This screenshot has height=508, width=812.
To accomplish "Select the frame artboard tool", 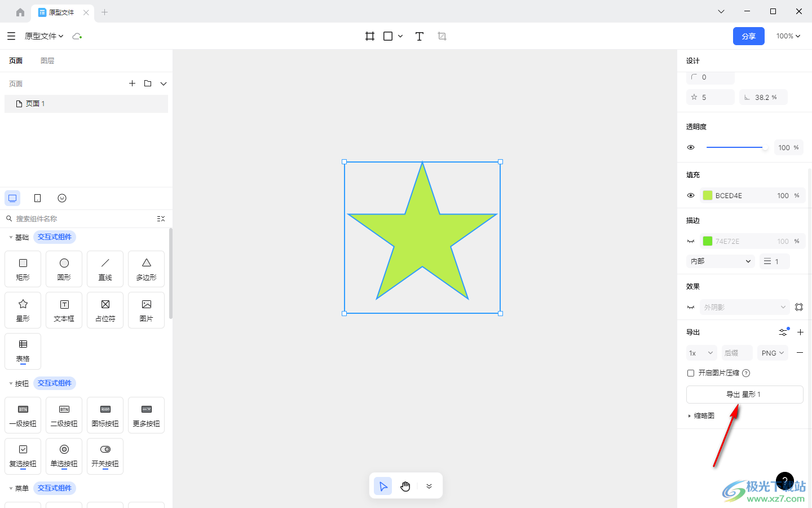I will click(x=370, y=36).
